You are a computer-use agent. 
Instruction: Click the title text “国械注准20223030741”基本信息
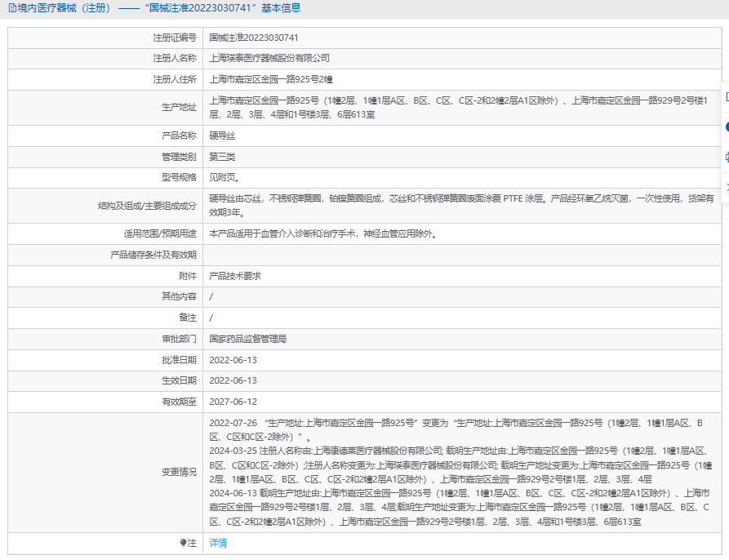(x=222, y=8)
